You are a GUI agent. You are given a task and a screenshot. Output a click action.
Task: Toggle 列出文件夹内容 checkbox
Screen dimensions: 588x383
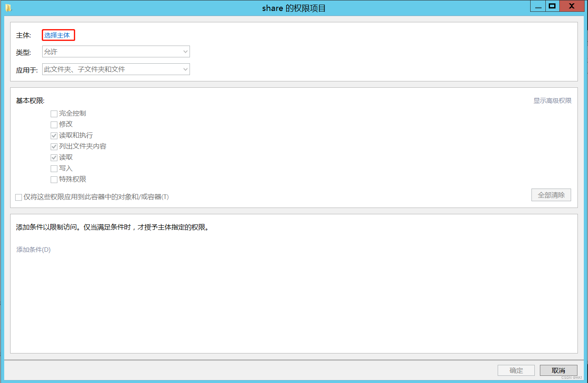pos(54,146)
